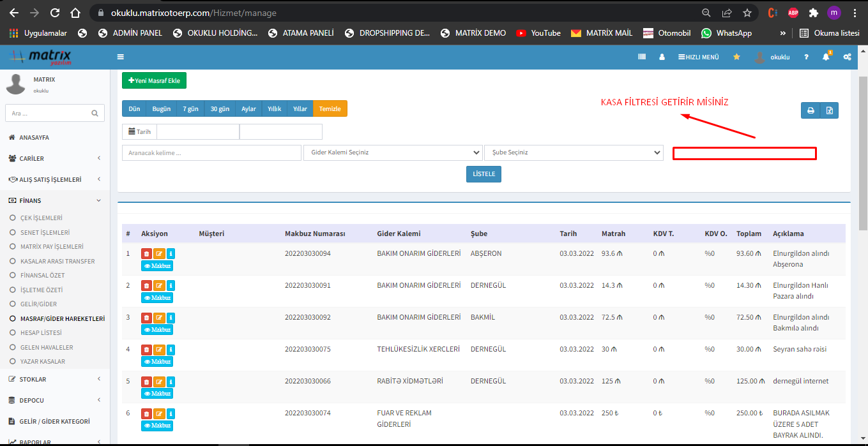
Task: Edit row 2 using orange pencil icon
Action: coord(159,285)
